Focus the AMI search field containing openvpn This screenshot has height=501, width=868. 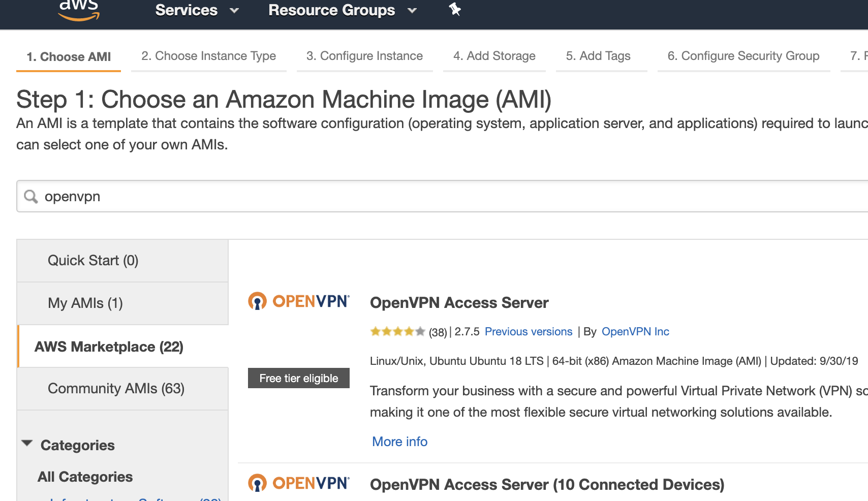click(442, 196)
